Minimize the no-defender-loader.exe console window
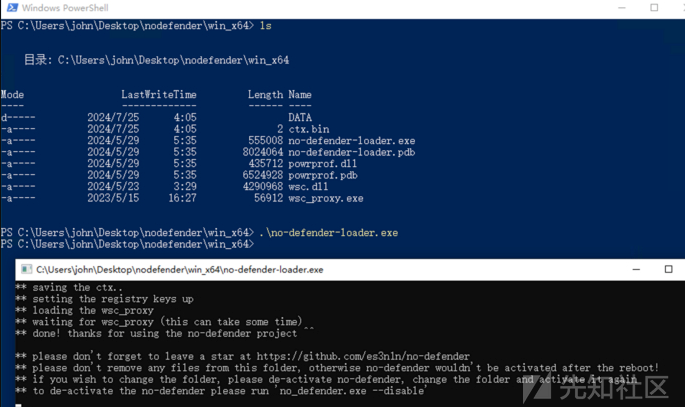This screenshot has width=685, height=407. 636,269
